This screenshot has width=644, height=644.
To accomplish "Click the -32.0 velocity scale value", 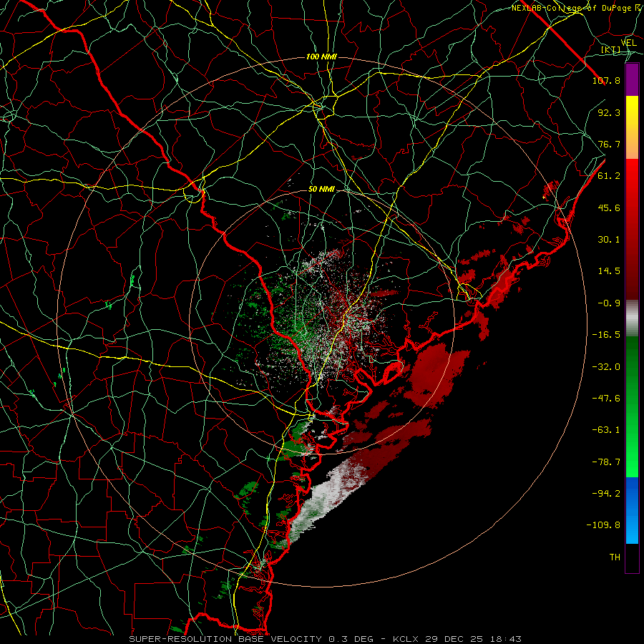I will click(607, 367).
